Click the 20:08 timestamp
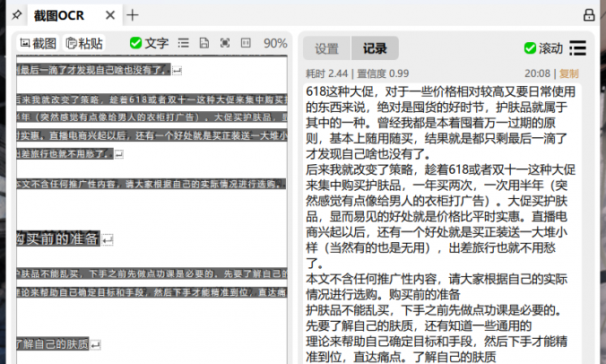The image size is (606, 364). coord(537,74)
